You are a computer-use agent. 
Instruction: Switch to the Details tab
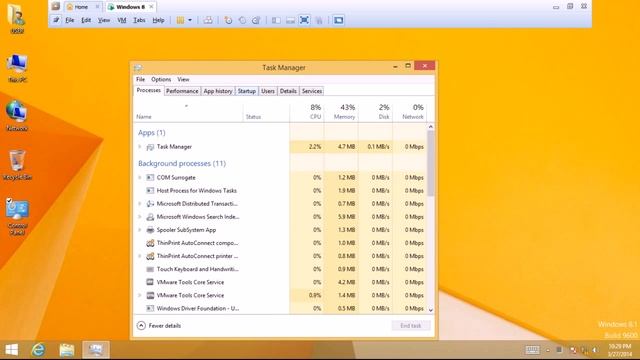(288, 91)
